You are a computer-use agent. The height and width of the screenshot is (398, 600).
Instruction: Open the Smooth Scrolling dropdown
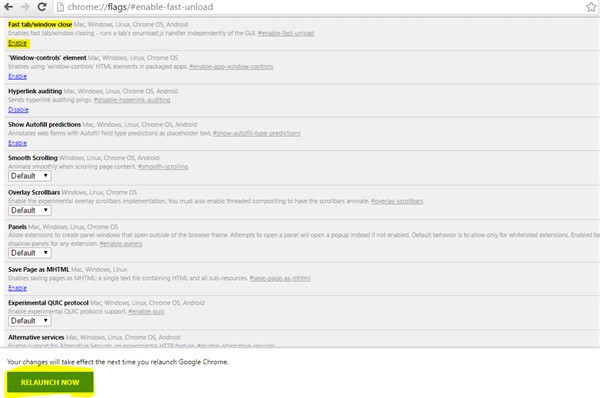[30, 176]
